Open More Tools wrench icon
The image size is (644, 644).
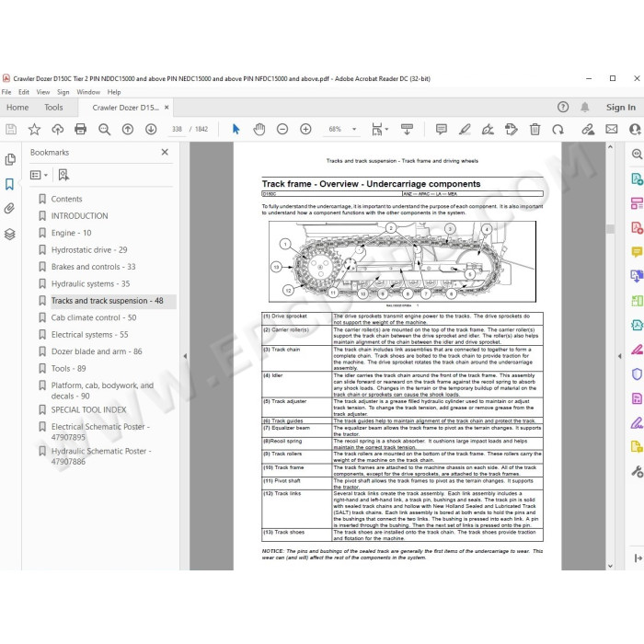[637, 471]
